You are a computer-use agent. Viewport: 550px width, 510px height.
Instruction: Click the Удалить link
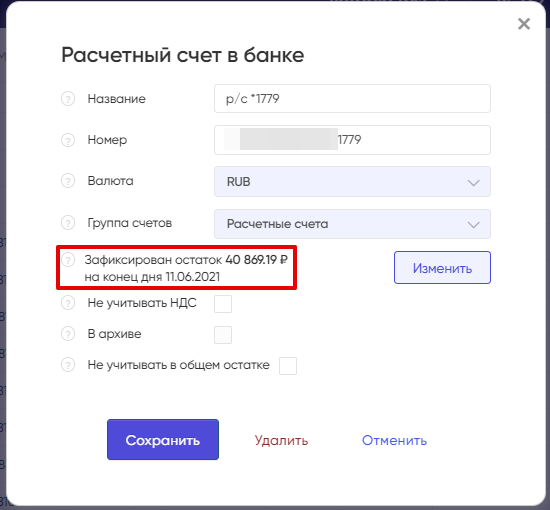(281, 440)
